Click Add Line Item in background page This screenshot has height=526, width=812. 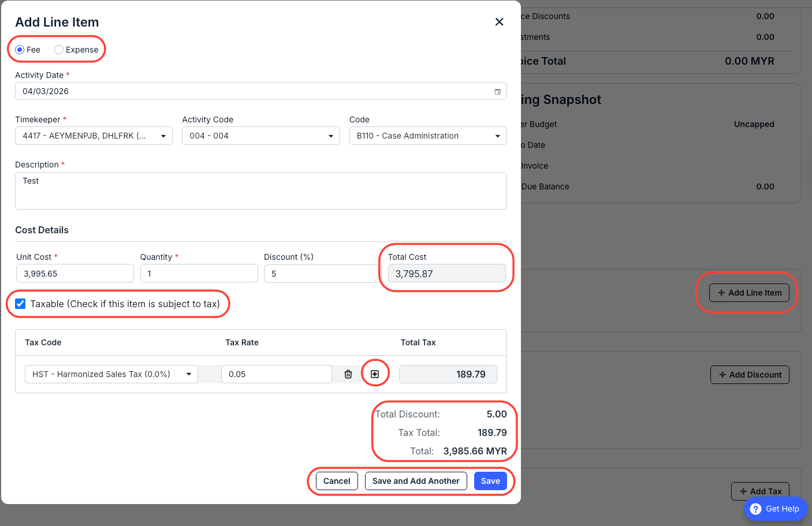tap(749, 293)
